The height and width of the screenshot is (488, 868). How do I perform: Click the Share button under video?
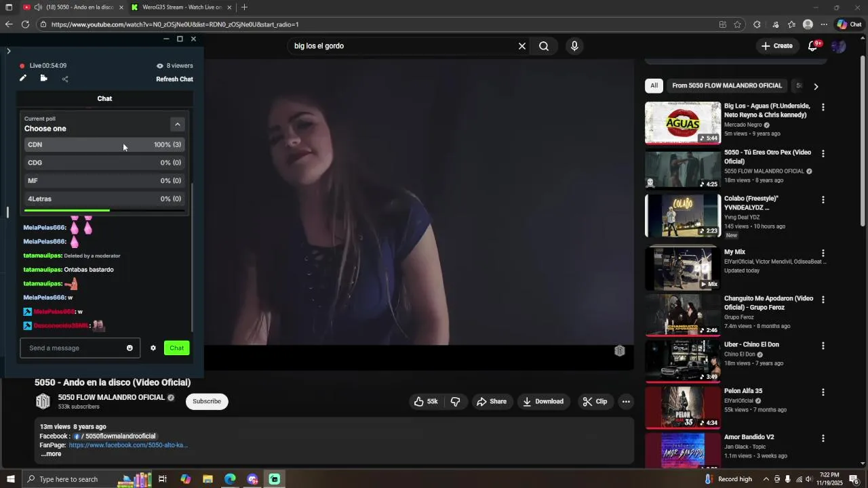pyautogui.click(x=492, y=402)
